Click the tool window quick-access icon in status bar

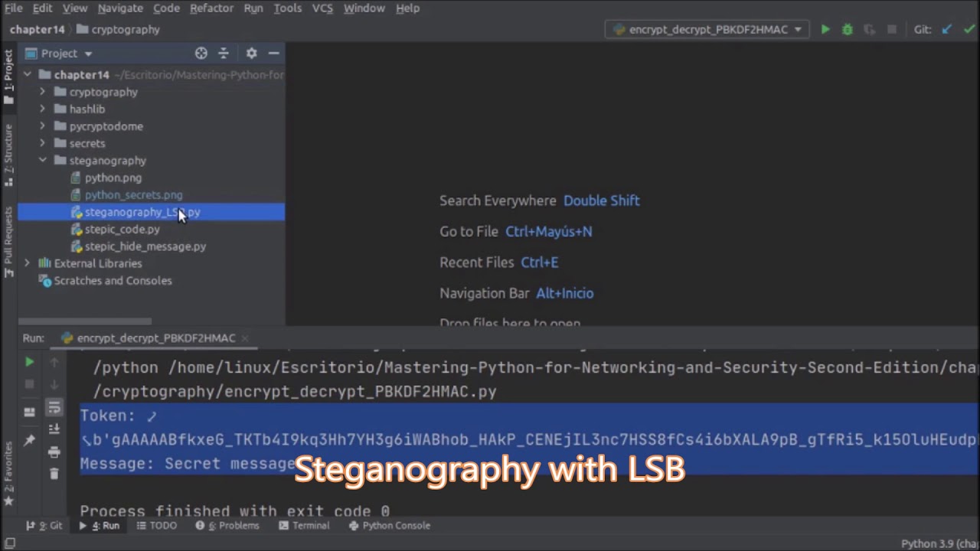(11, 543)
